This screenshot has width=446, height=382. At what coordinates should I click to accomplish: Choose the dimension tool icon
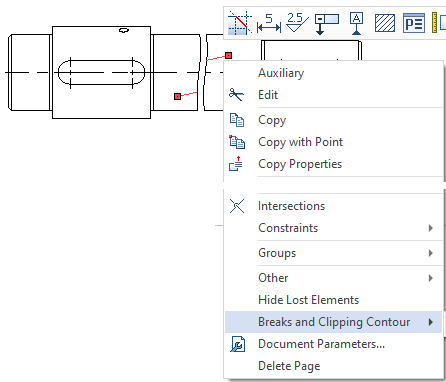[x=269, y=23]
